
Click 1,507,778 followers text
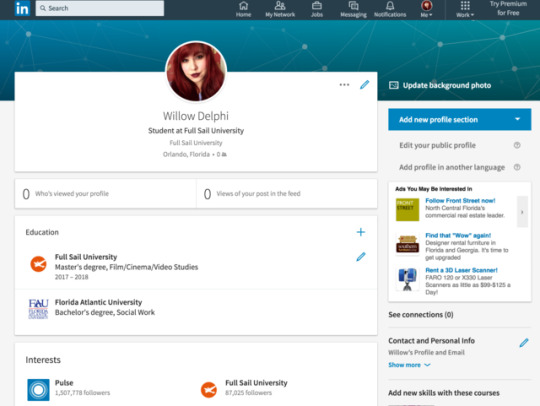(x=83, y=393)
